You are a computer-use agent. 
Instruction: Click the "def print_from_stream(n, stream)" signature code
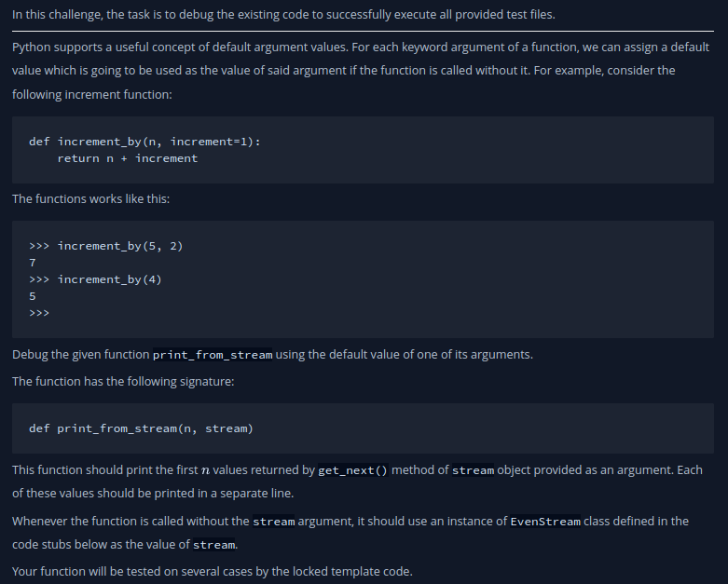[x=141, y=428]
